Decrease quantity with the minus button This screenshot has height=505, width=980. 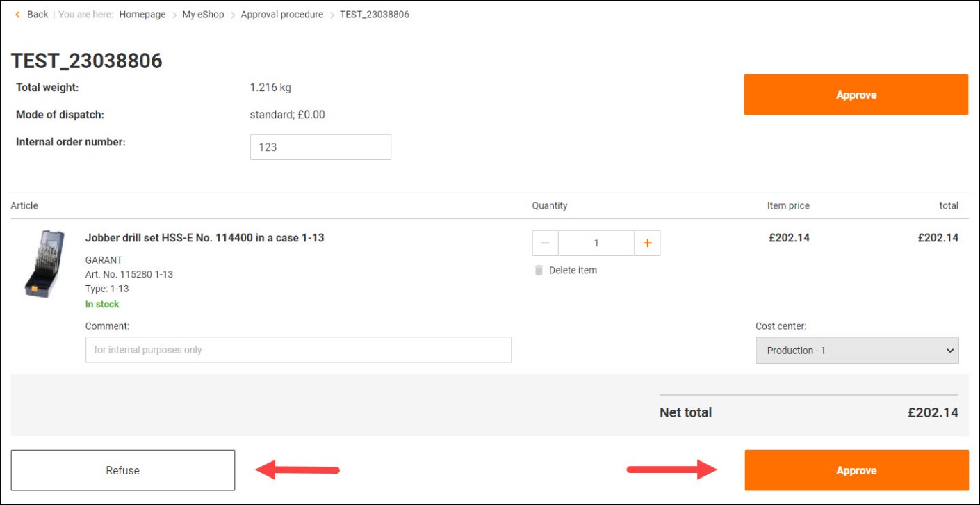click(x=545, y=243)
